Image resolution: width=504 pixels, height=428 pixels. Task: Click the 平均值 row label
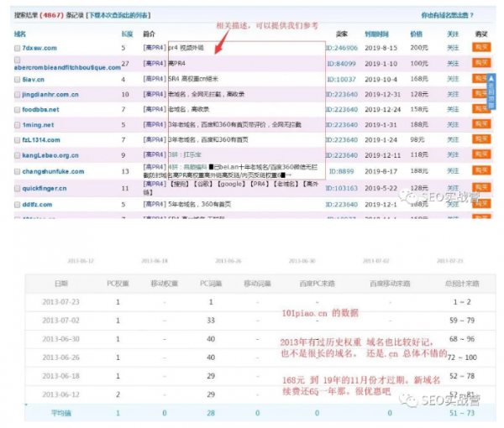(x=61, y=413)
